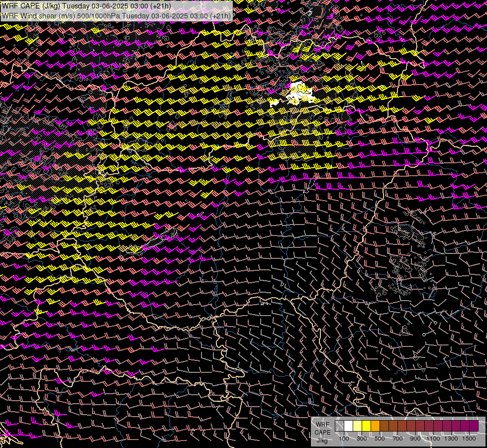Click the 'WRF Wind shear (m/s)' title line
Image resolution: width=487 pixels, height=448 pixels.
(116, 16)
